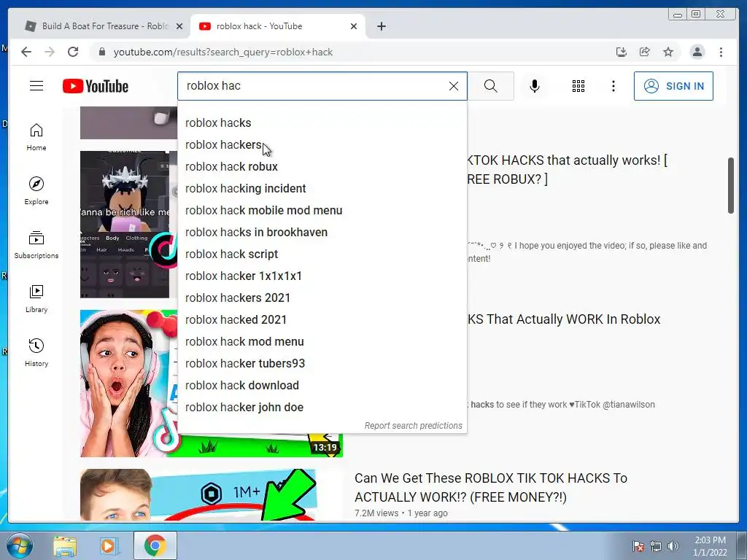Open a new Chrome tab

(x=381, y=26)
